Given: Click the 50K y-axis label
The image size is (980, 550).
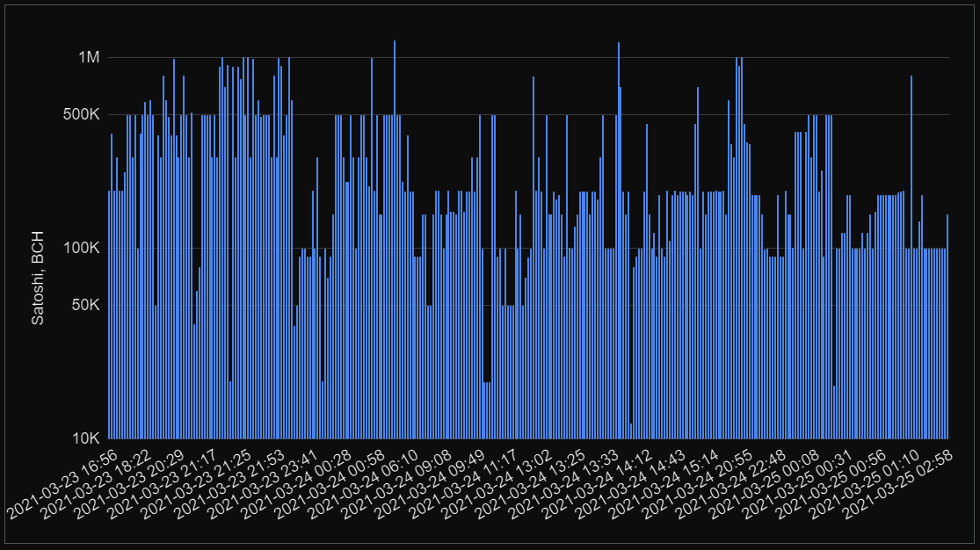Looking at the screenshot, I should pos(85,305).
